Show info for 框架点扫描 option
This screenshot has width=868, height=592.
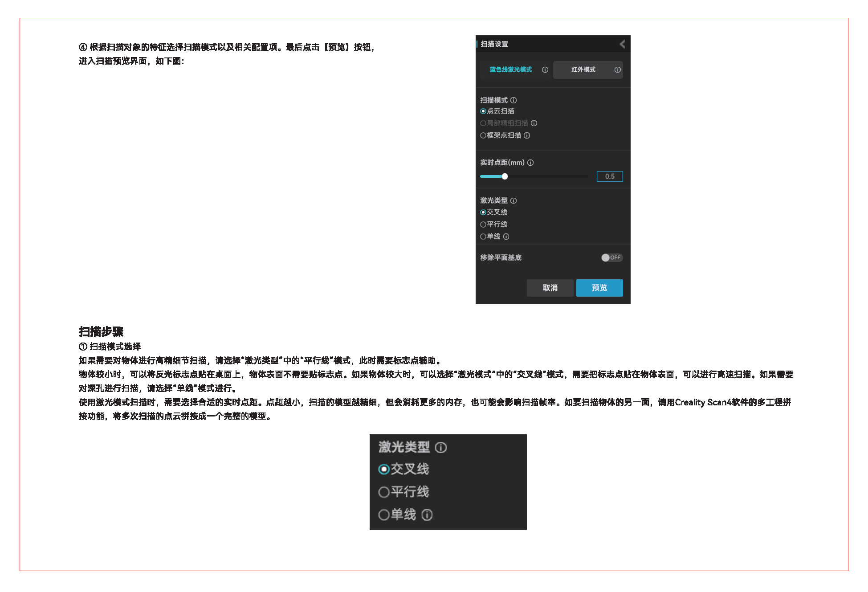527,135
